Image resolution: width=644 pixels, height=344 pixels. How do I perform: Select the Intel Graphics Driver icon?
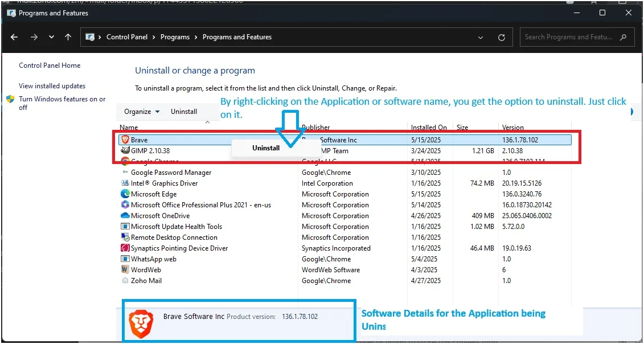[125, 183]
